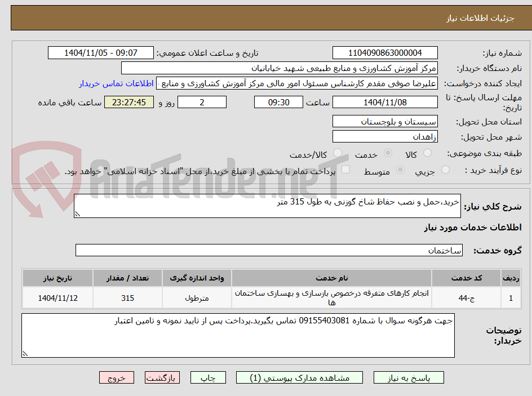The image size is (532, 396).
Task: Click the اطلاعات خدمات مورد نیاز heading
Action: (473, 228)
